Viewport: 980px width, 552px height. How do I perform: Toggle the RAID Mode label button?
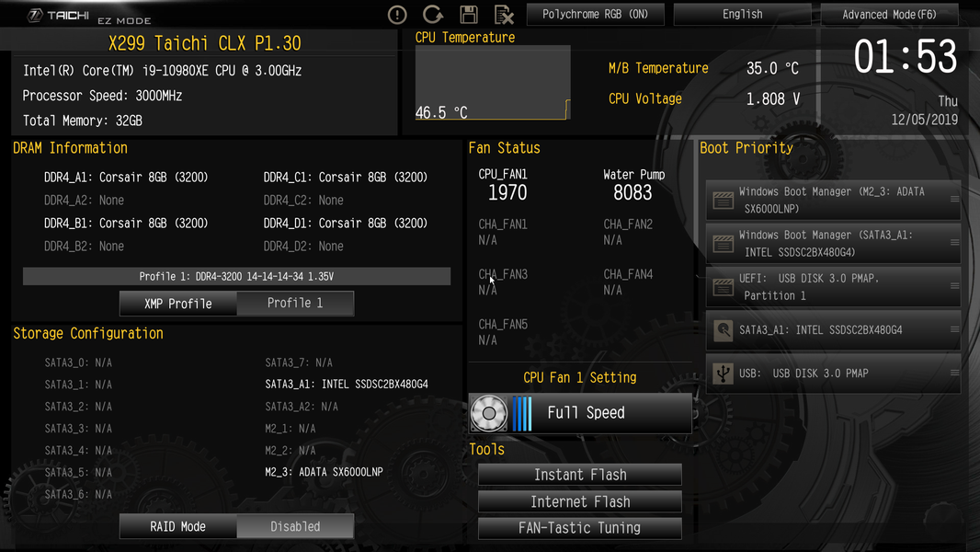pos(178,526)
